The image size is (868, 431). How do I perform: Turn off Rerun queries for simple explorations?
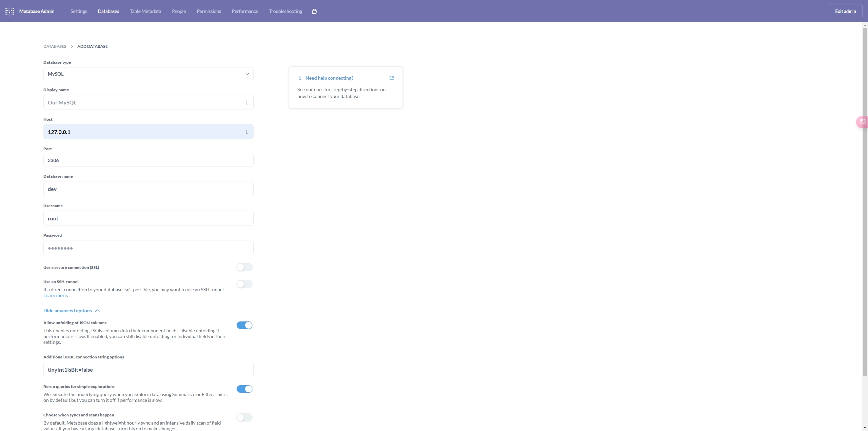click(x=244, y=389)
